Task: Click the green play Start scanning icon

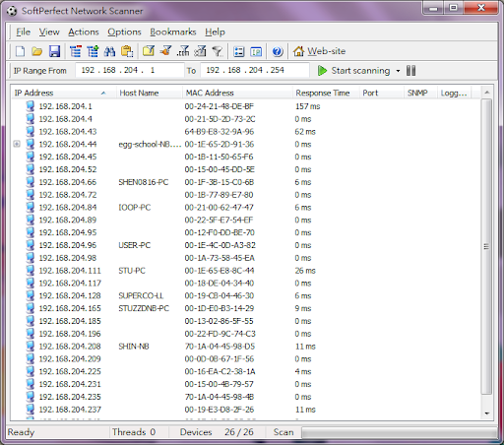Action: click(322, 71)
